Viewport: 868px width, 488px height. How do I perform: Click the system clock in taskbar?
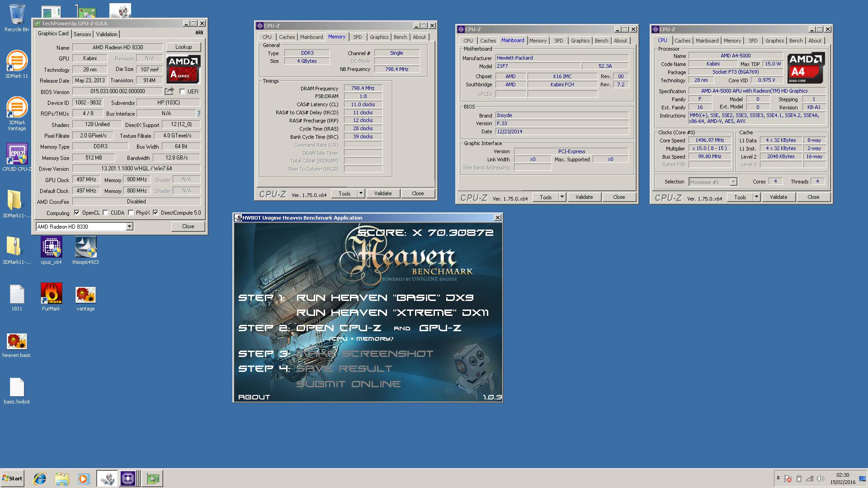pos(843,479)
